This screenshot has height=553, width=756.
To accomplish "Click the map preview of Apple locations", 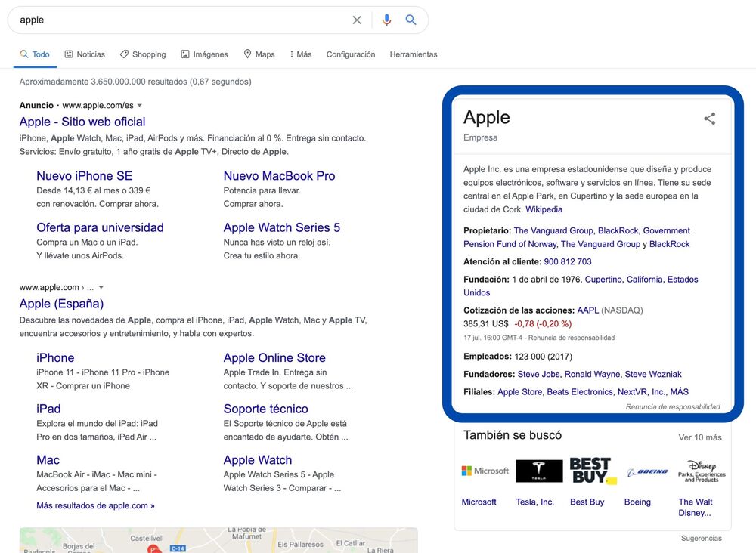I will point(218,541).
